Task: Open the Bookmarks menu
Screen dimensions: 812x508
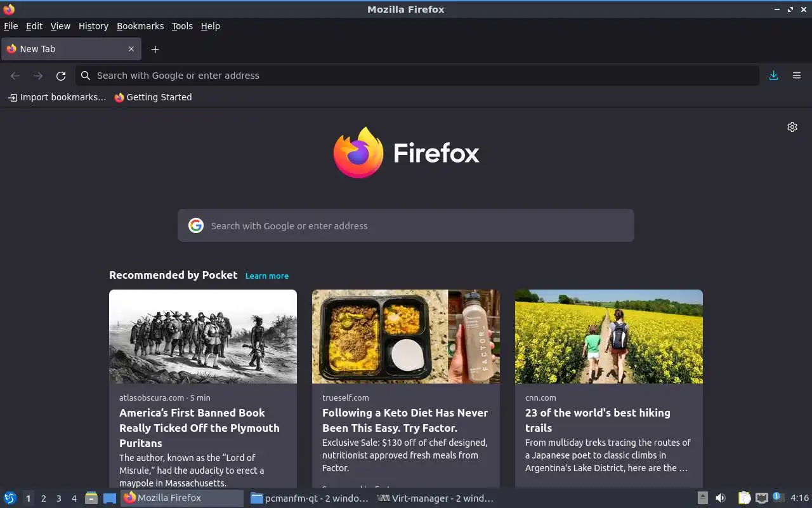Action: tap(140, 26)
